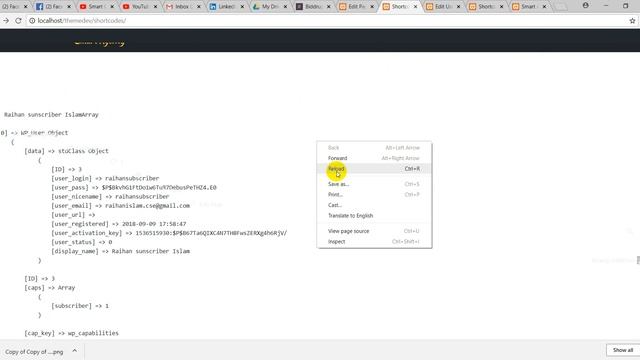
Task: Open a new tab with the new-tab button
Action: coord(561,7)
